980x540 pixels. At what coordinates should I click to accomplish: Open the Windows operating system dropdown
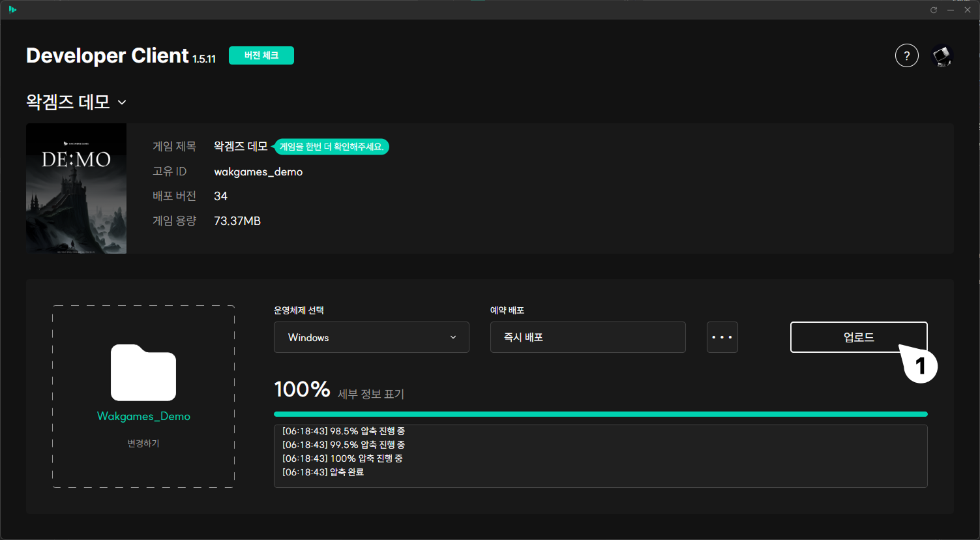372,337
